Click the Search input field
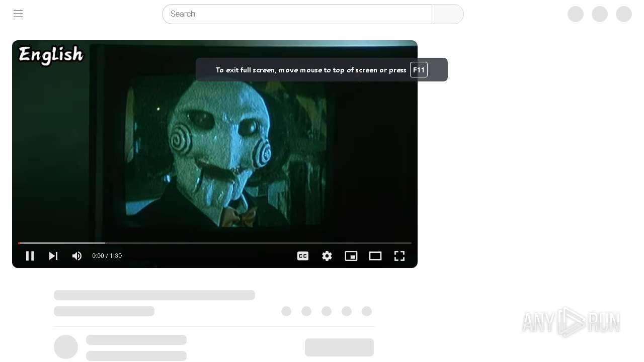The image size is (644, 362). [297, 14]
